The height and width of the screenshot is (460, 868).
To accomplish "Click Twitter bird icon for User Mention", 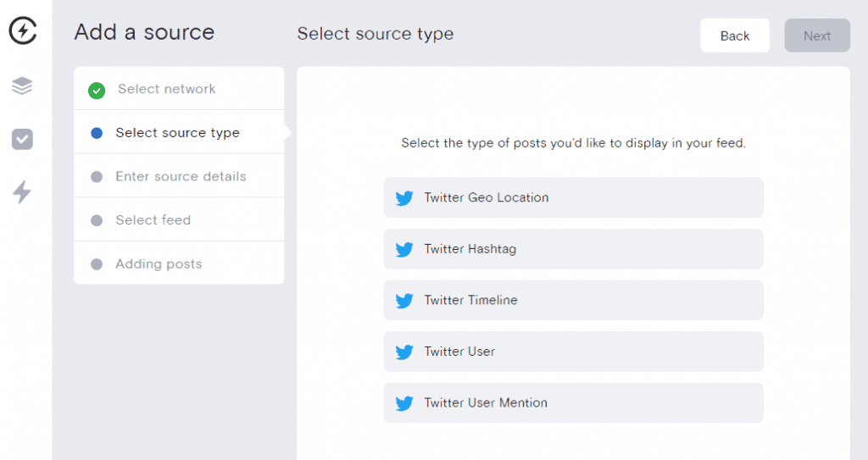I will 404,403.
